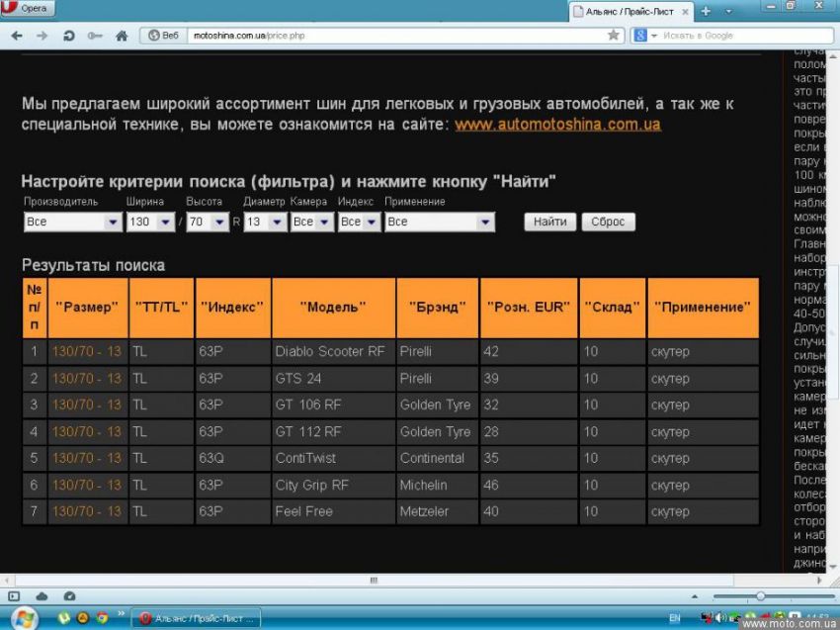
Task: Open www.automotoshina.com.ua link
Action: coord(557,125)
